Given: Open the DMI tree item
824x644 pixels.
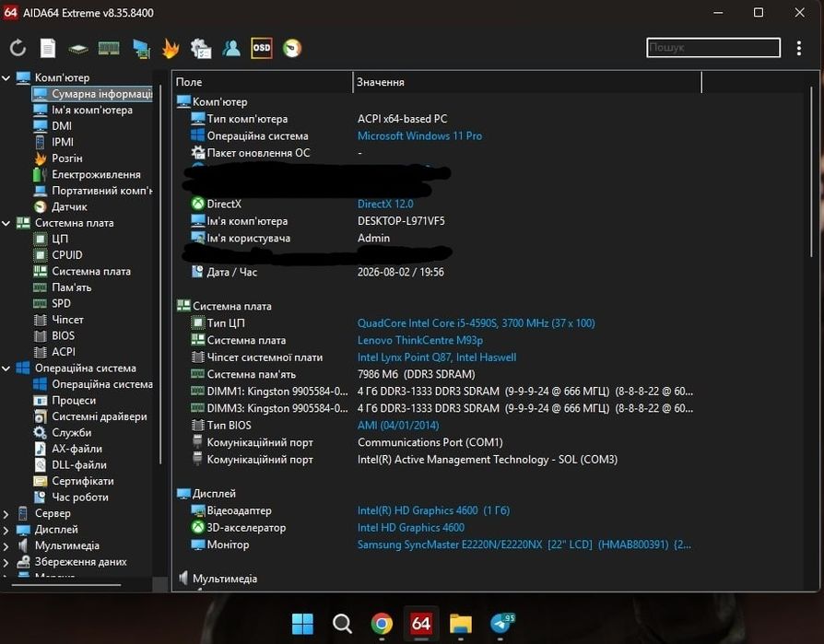Looking at the screenshot, I should tap(53, 126).
